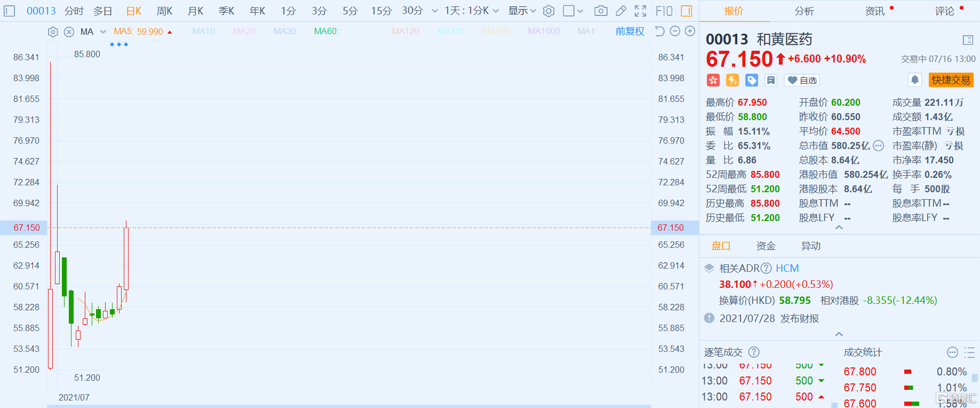Open help for tick-by-tick trades
The image size is (980, 408).
pos(754,352)
